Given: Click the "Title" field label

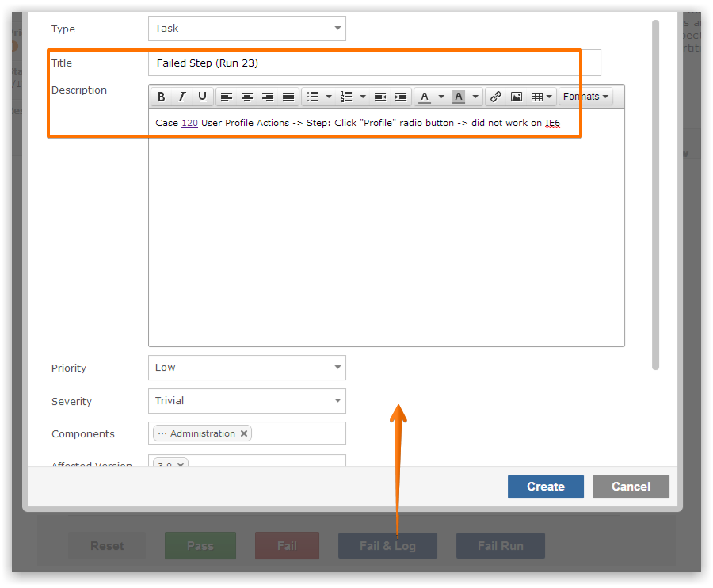Looking at the screenshot, I should click(x=62, y=63).
